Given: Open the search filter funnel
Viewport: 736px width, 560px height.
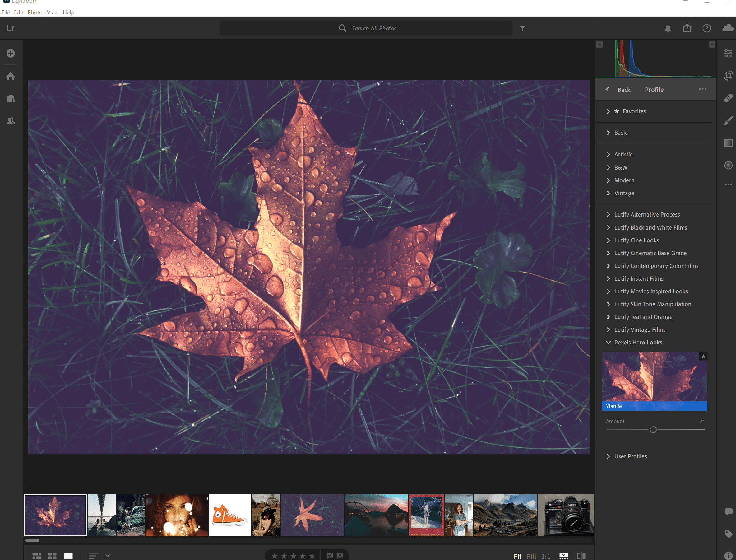Looking at the screenshot, I should point(522,28).
